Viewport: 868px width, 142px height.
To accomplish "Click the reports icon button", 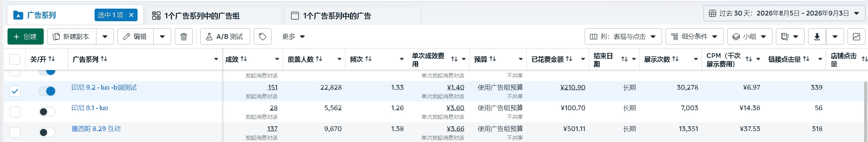I will click(x=790, y=37).
